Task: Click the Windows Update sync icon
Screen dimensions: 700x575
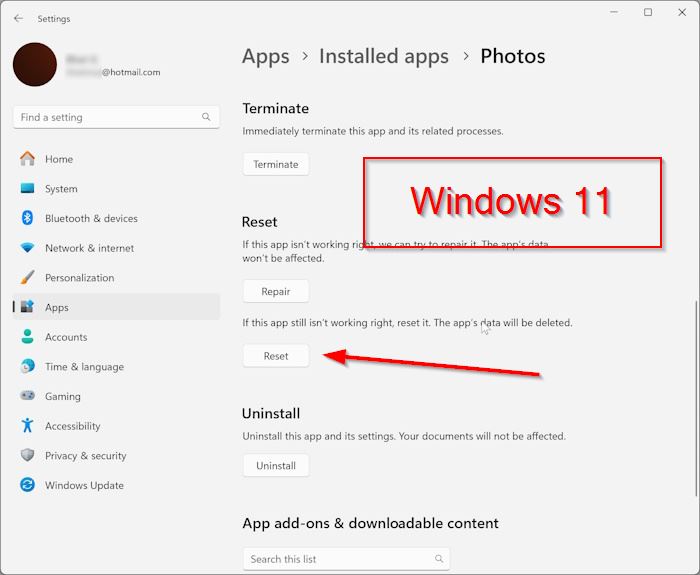Action: (27, 485)
